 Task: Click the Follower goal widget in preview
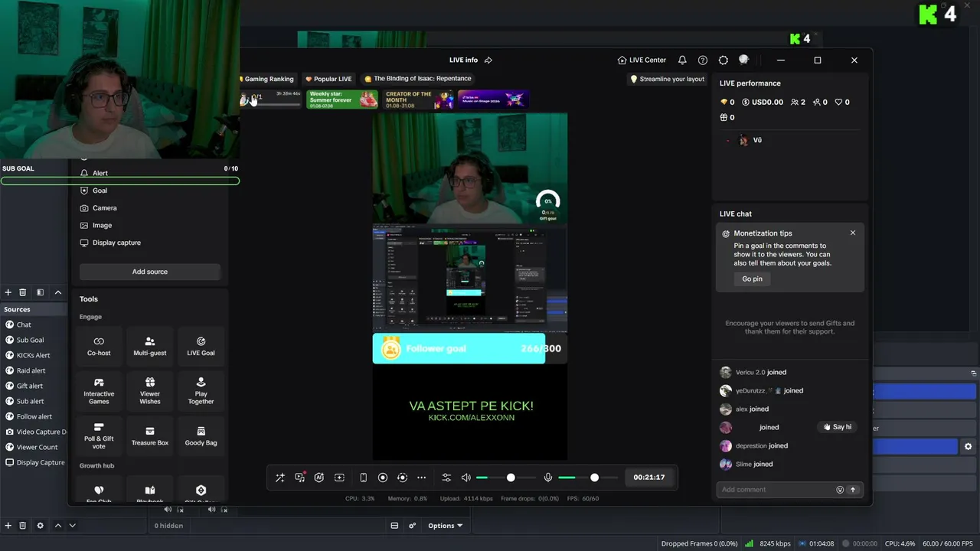click(469, 349)
